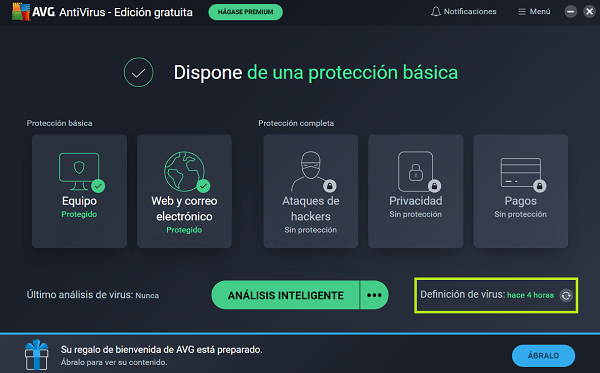The image size is (600, 373).
Task: Open more scan options with three dots
Action: click(374, 295)
